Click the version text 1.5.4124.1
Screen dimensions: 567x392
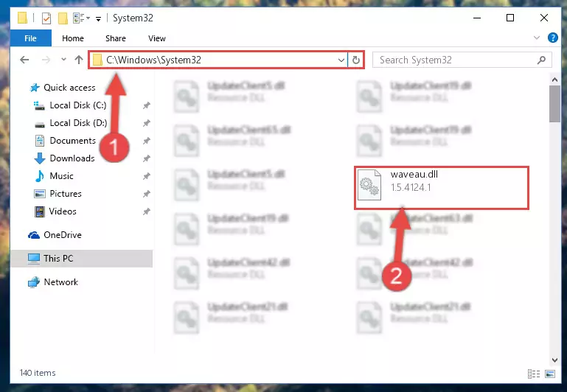(x=411, y=187)
